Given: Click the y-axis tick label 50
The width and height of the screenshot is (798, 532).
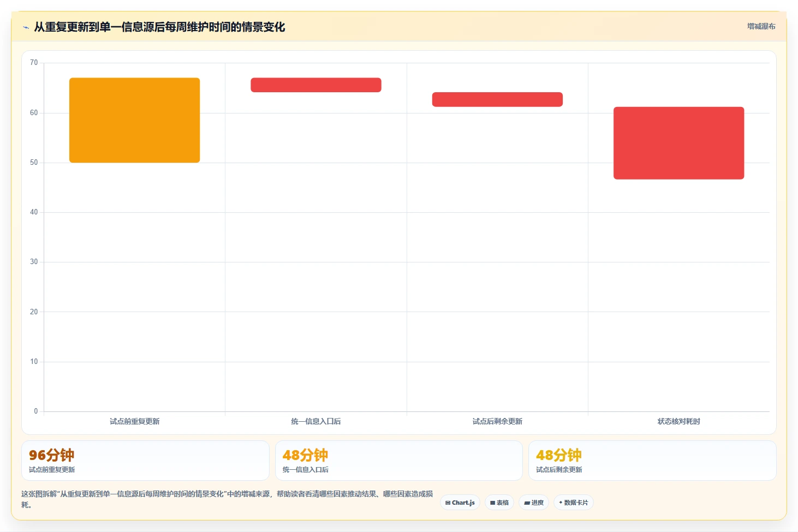Looking at the screenshot, I should pos(34,163).
